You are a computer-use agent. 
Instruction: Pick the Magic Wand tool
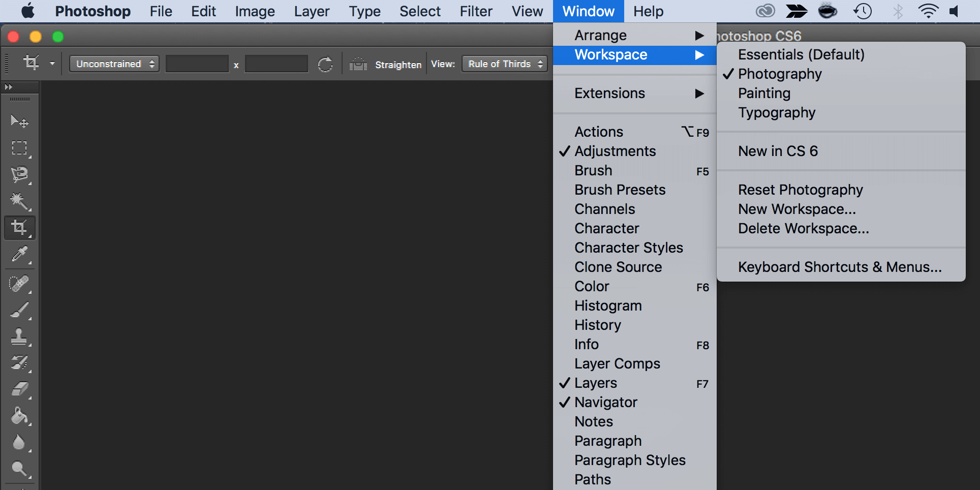(x=19, y=201)
